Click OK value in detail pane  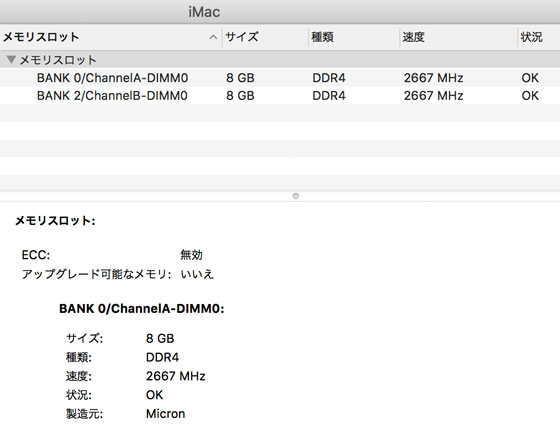[x=154, y=395]
